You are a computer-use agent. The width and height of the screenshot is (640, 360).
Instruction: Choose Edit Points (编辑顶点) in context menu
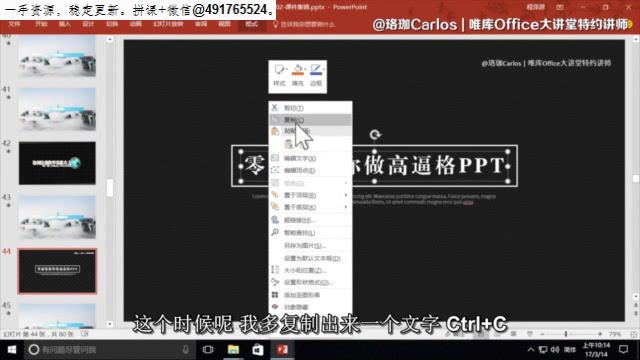point(310,171)
